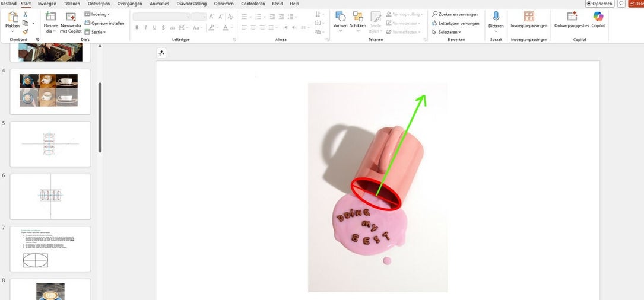Screen dimensions: 644x300
Task: Click the text highlight color marker
Action: tap(212, 28)
